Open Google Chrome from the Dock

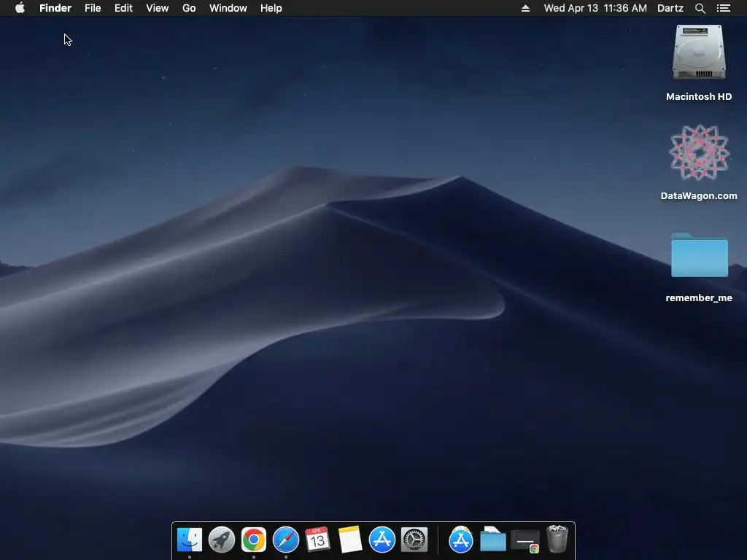click(x=253, y=540)
